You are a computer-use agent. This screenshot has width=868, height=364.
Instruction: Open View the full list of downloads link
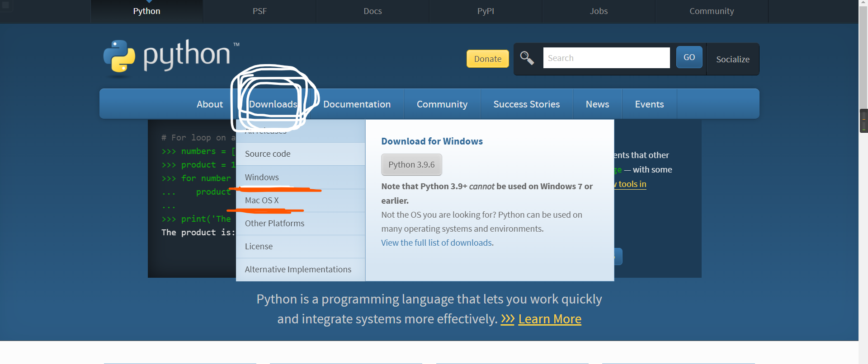437,243
